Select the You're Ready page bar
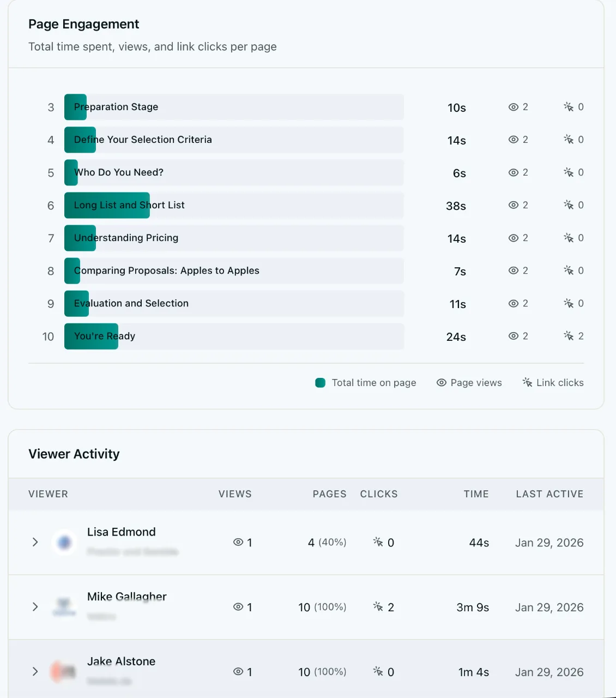 pos(234,336)
